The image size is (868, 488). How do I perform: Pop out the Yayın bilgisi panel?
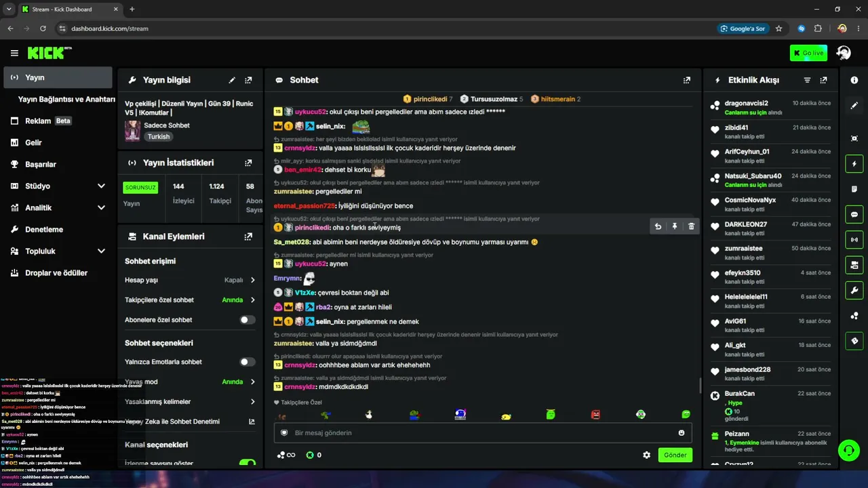pos(248,80)
